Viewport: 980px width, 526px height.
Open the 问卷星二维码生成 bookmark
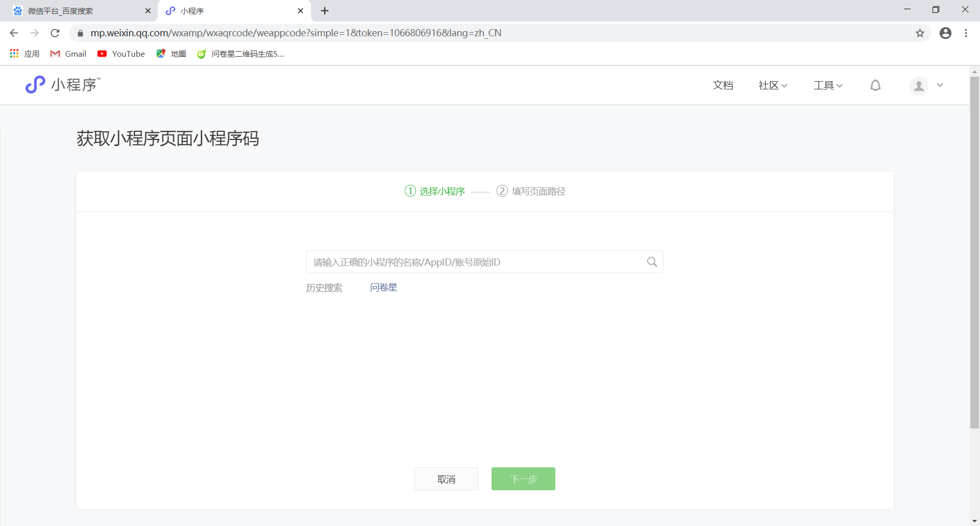point(240,54)
